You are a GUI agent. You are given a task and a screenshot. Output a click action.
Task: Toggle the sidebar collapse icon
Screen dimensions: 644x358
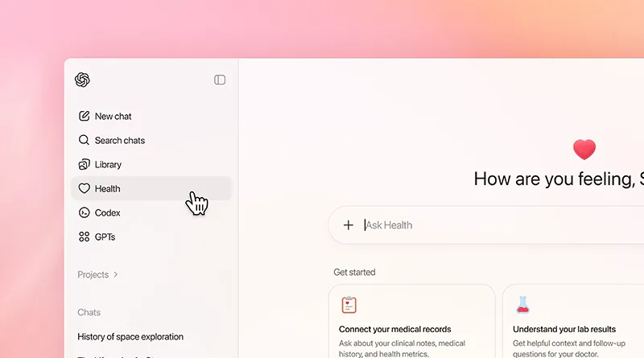coord(220,80)
